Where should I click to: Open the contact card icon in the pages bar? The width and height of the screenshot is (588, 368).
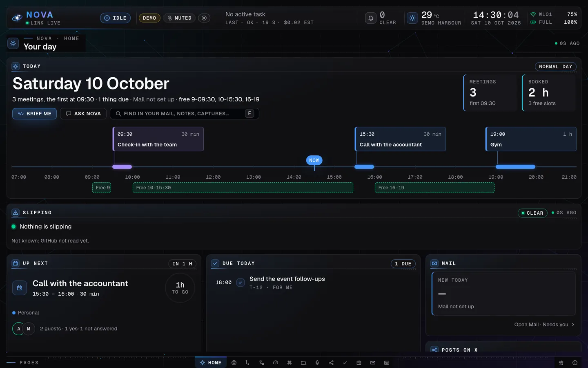pos(387,363)
